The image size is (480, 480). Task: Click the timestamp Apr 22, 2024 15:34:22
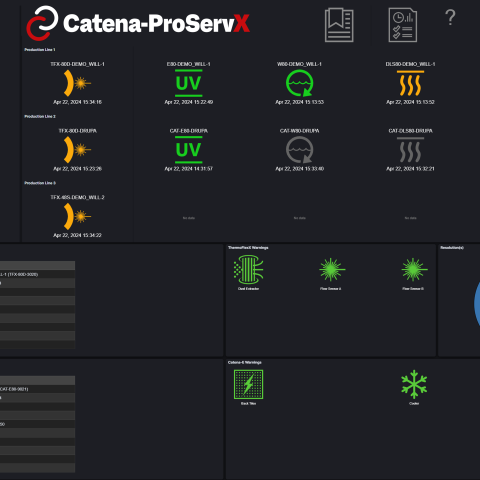[x=77, y=235]
